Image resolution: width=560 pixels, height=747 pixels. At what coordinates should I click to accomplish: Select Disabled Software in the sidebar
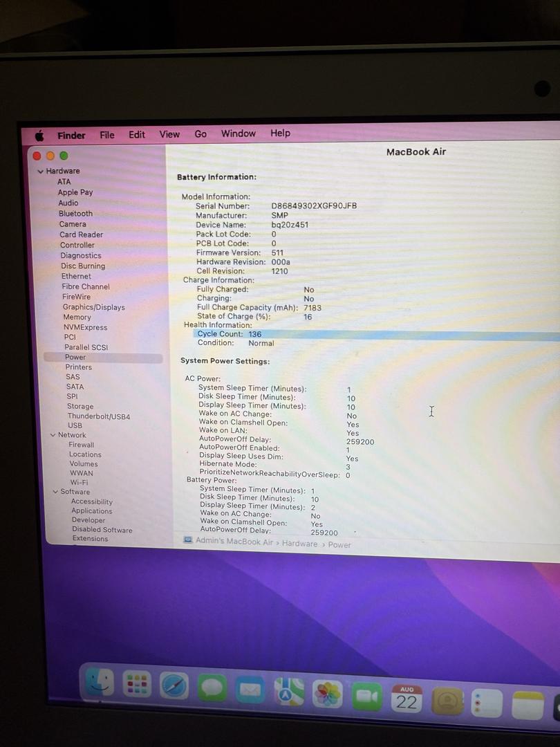click(x=102, y=529)
